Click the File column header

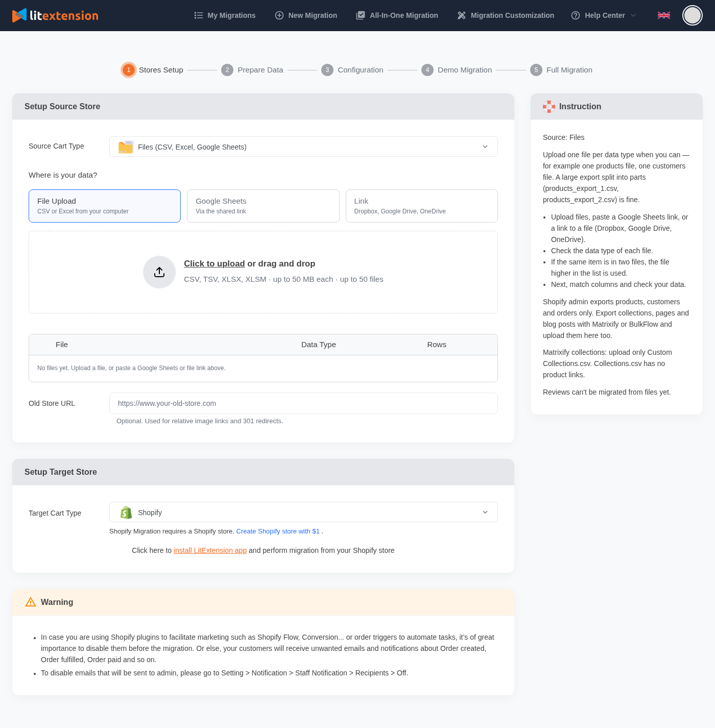click(x=62, y=345)
